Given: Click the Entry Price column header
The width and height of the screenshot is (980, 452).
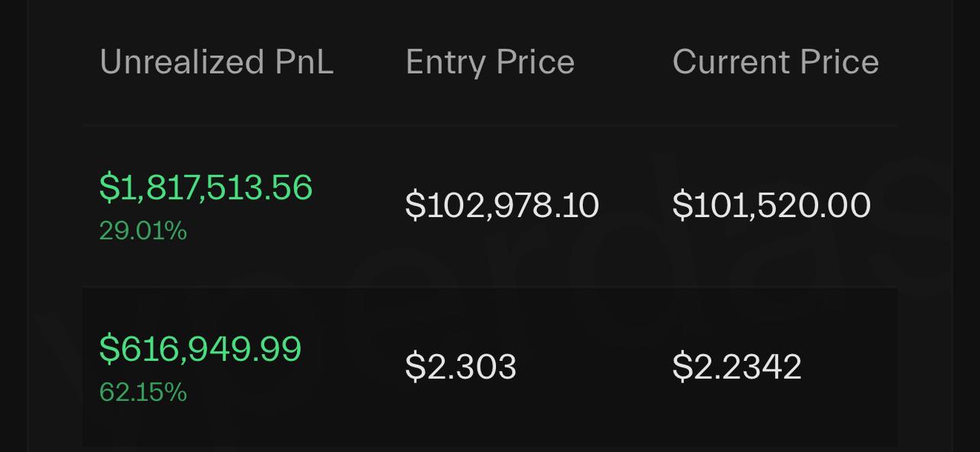Looking at the screenshot, I should [x=490, y=62].
